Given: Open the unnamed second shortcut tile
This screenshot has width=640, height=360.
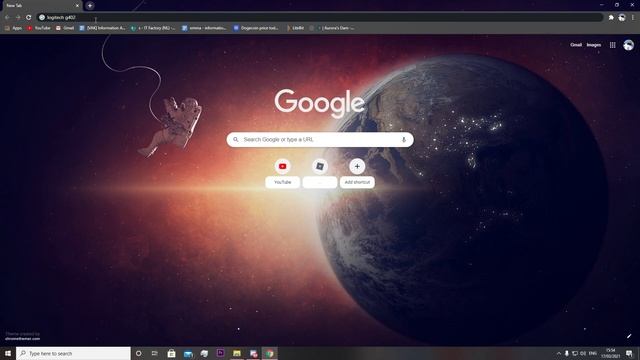Looking at the screenshot, I should (x=320, y=173).
